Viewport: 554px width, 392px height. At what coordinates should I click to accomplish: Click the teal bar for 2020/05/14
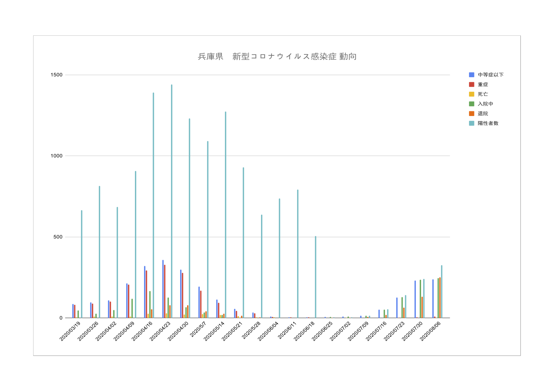tap(226, 215)
